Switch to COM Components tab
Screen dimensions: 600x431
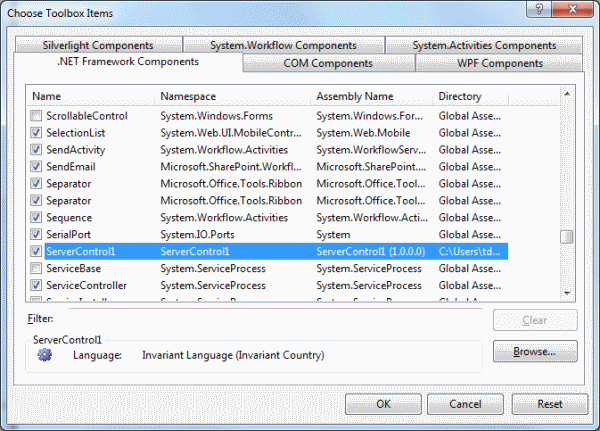(328, 63)
